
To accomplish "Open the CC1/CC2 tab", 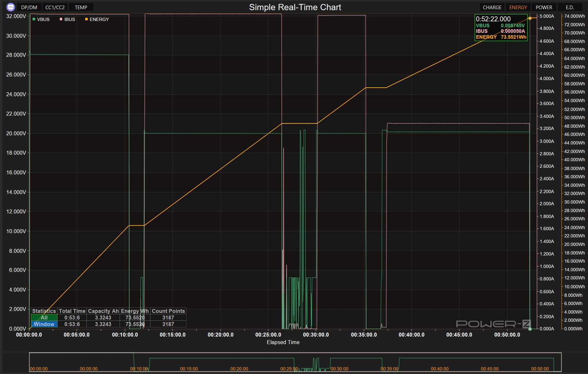I will pos(55,7).
